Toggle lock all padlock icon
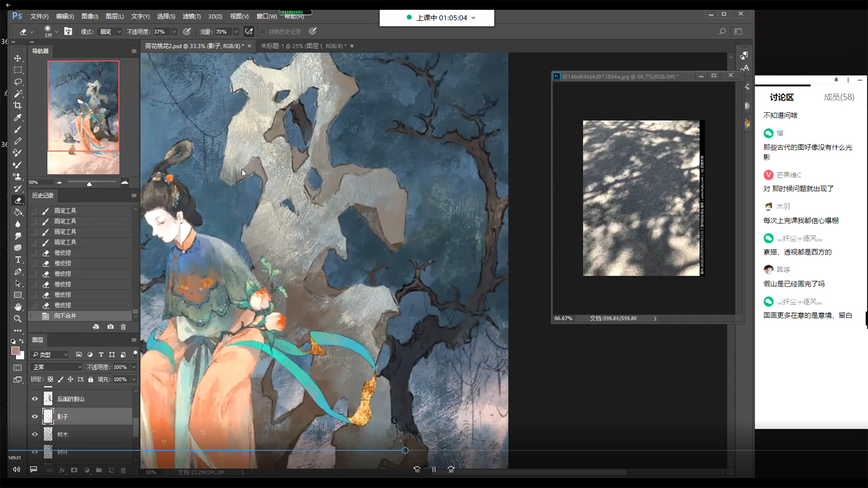Screen dimensions: 868x488 [90, 380]
